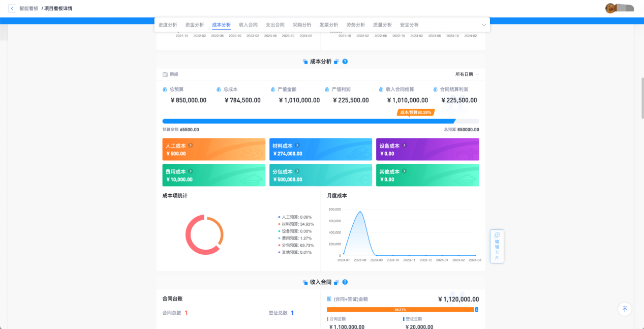The image size is (644, 329).
Task: Open the 成本分析 help icon
Action: [x=345, y=61]
